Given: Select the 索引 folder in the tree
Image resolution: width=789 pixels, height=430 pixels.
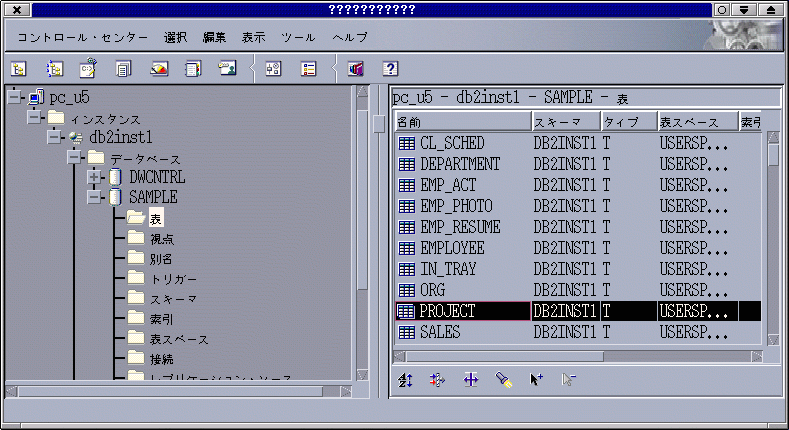Looking at the screenshot, I should point(162,318).
